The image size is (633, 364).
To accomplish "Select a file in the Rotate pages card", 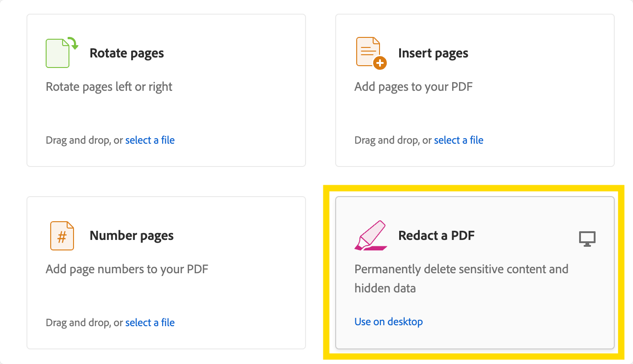I will (x=150, y=140).
